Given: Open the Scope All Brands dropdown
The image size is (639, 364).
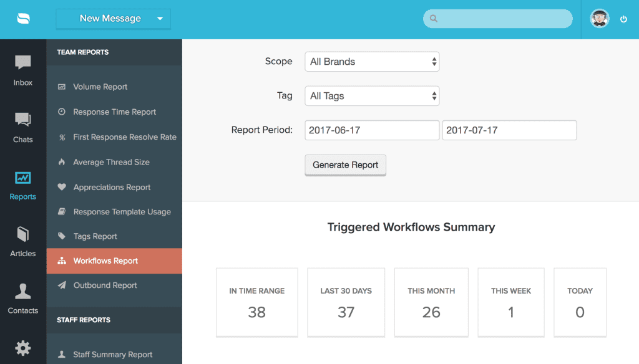Looking at the screenshot, I should (372, 62).
